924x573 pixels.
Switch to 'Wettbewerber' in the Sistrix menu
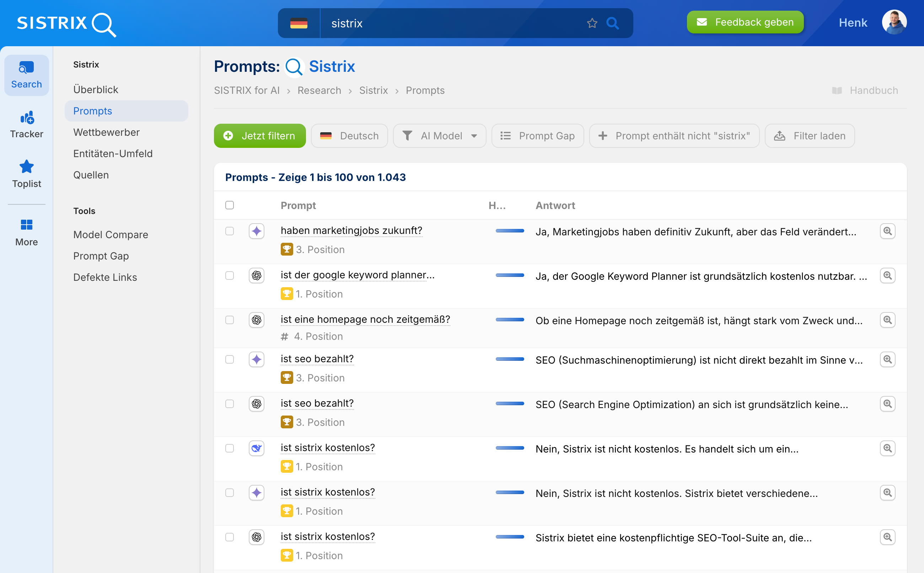tap(107, 132)
